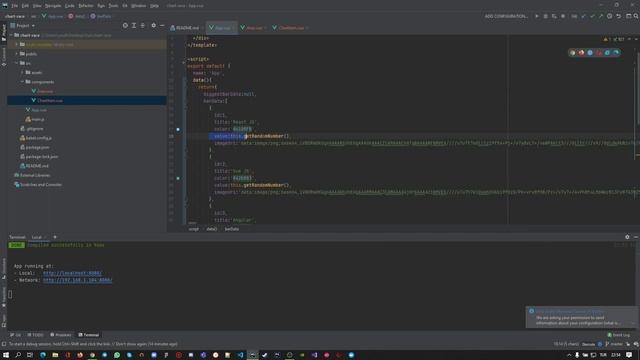The width and height of the screenshot is (640, 360).
Task: Click the Run configuration play button
Action: coord(536,16)
